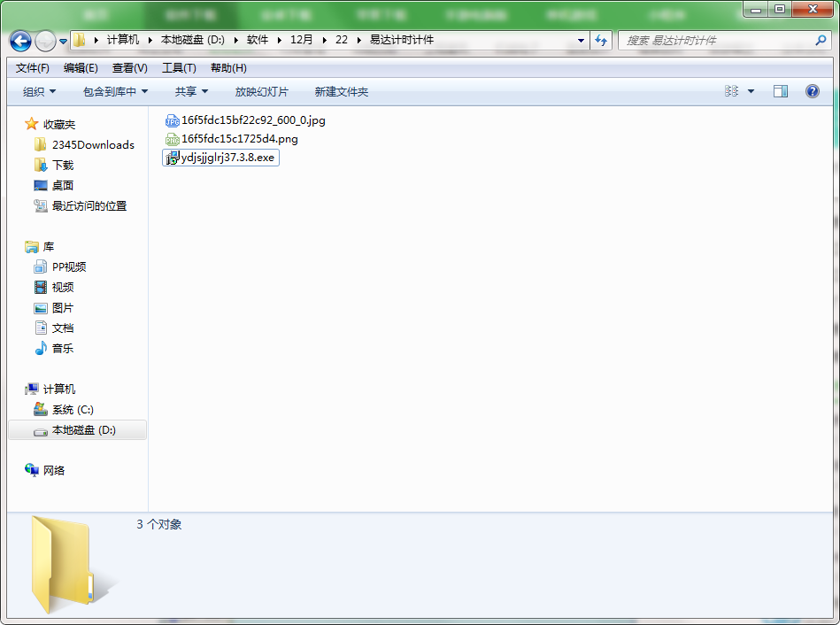Open the 工具(T) menu
840x625 pixels.
click(x=179, y=68)
